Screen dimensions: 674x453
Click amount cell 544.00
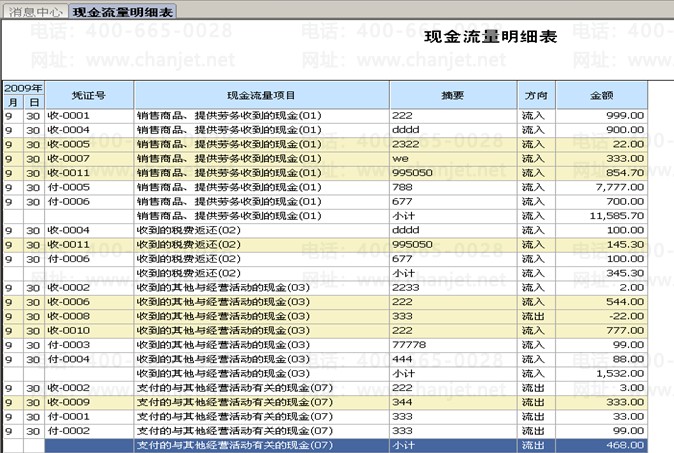click(x=601, y=302)
